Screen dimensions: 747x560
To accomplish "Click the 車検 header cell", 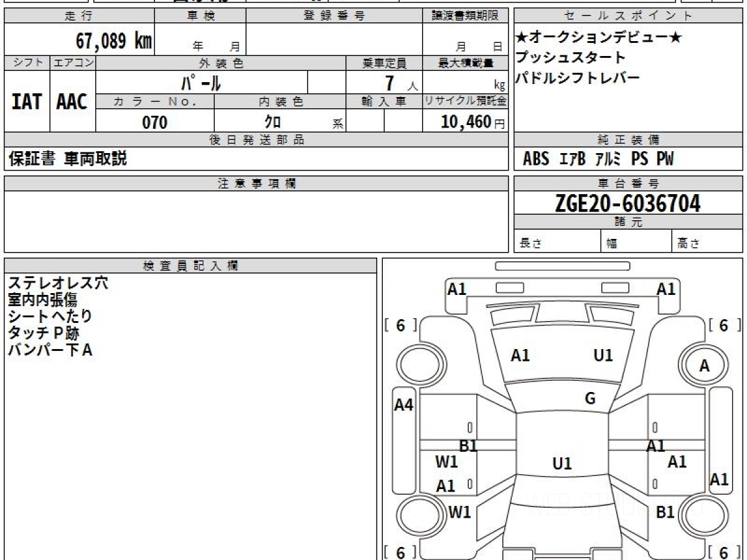I will [x=200, y=16].
